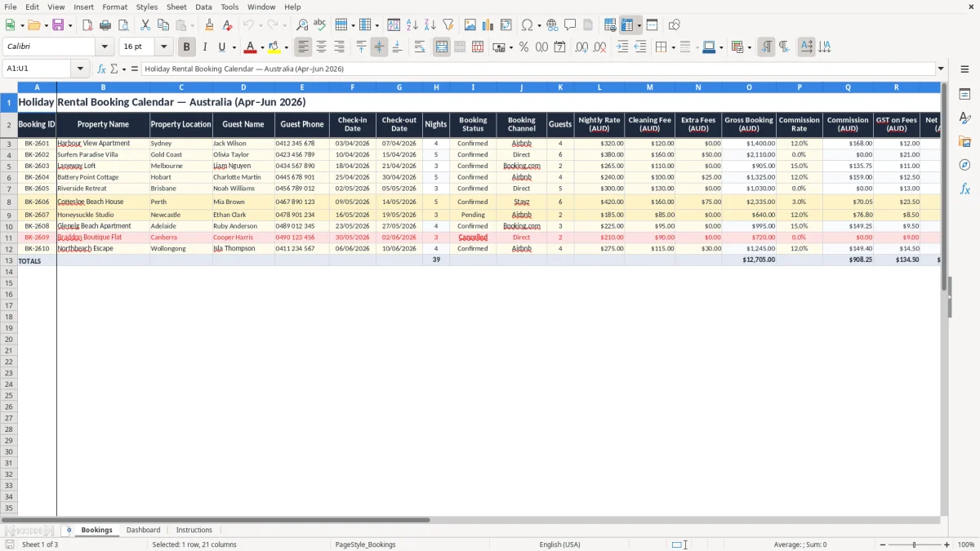Open the Function Wizard fx icon

pyautogui.click(x=101, y=69)
